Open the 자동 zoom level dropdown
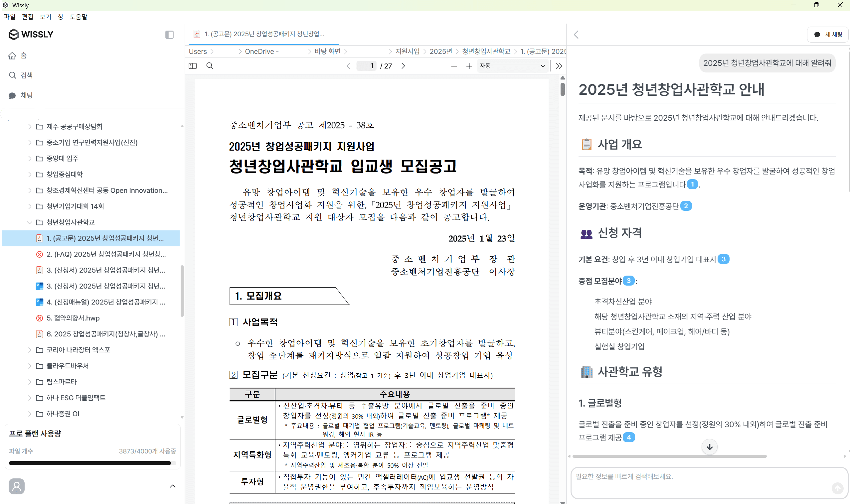This screenshot has height=504, width=850. tap(512, 66)
